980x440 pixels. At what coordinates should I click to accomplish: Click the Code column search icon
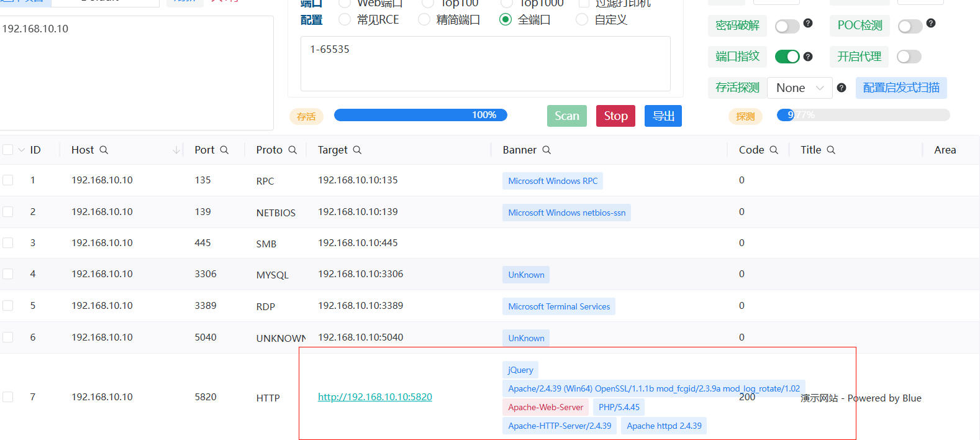pyautogui.click(x=774, y=150)
